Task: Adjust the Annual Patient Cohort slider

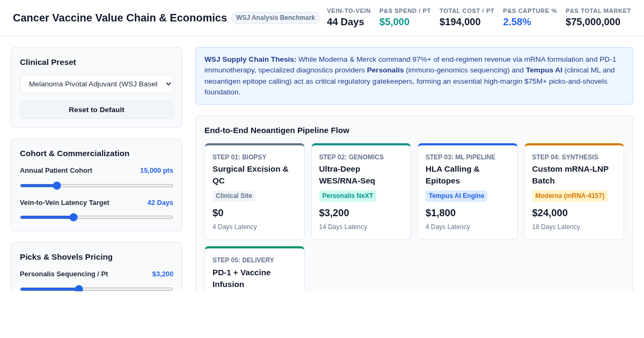Action: [x=97, y=186]
